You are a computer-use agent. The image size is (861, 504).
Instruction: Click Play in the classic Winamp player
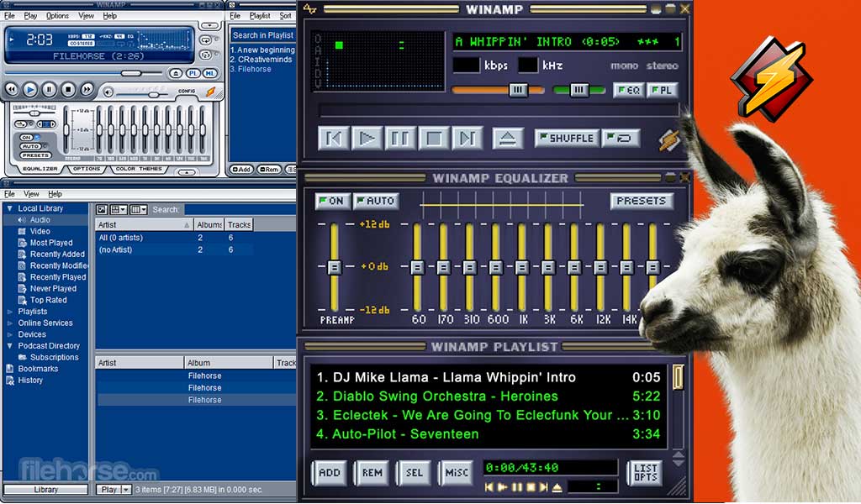(x=367, y=139)
